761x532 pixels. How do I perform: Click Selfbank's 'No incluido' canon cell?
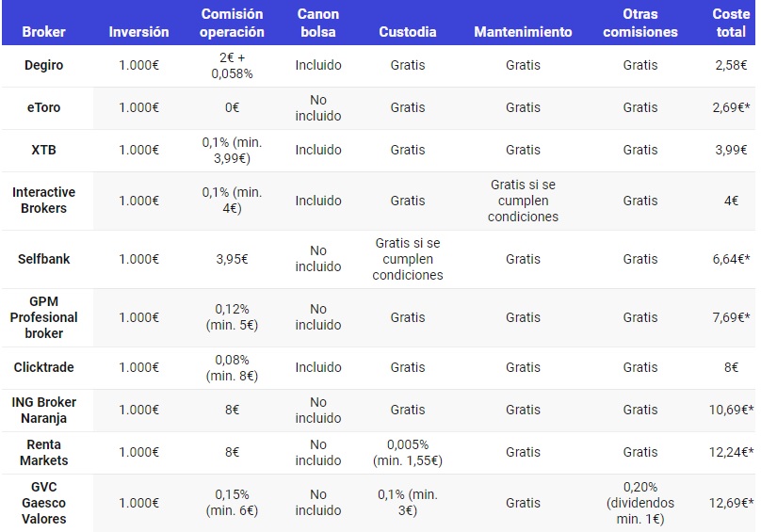tap(318, 259)
